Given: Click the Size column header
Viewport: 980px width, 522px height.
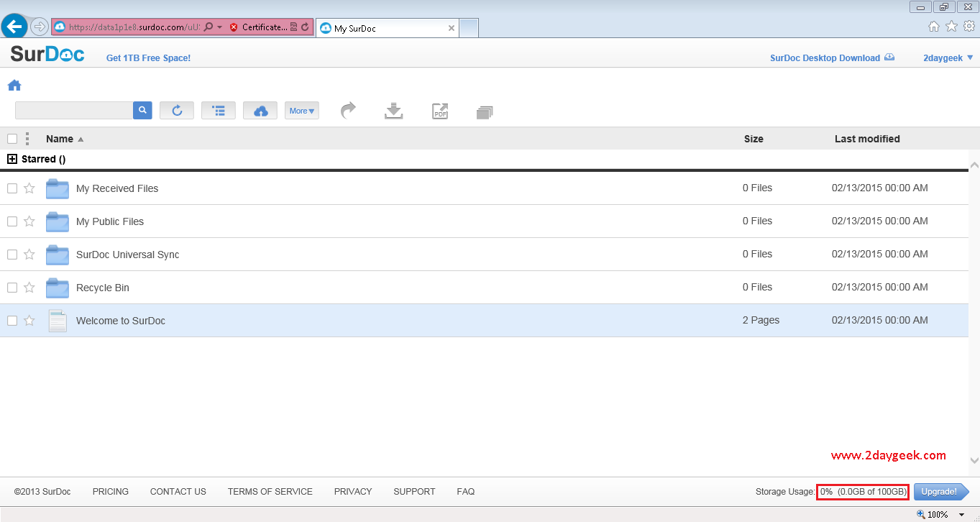Looking at the screenshot, I should 754,139.
